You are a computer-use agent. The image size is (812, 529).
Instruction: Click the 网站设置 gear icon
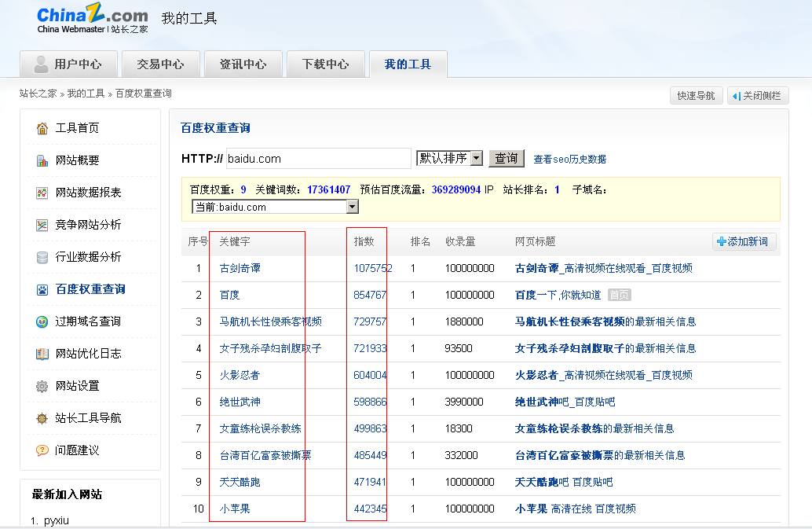click(42, 386)
